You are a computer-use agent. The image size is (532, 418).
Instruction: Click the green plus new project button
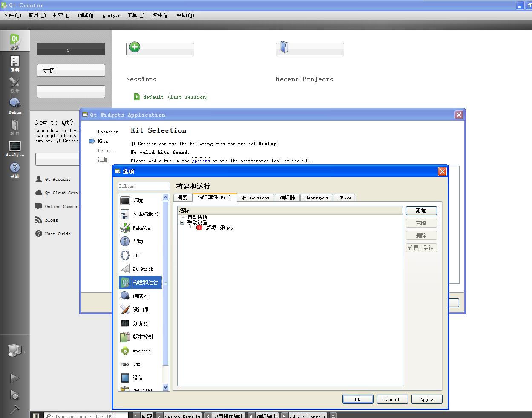click(x=160, y=49)
